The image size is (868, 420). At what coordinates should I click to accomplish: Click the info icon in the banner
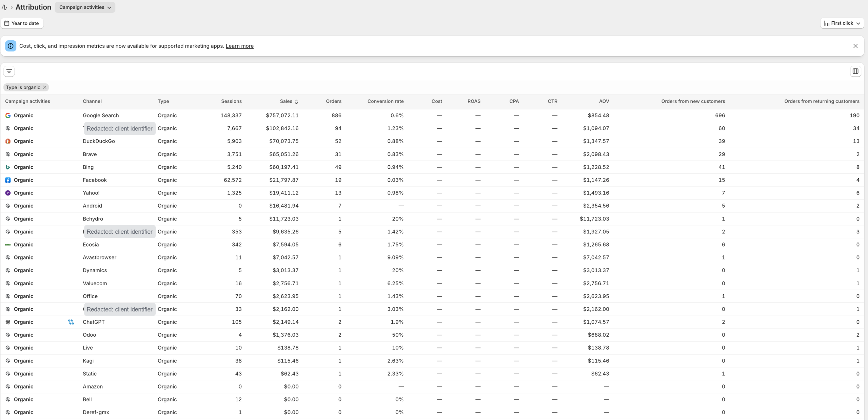coord(11,46)
